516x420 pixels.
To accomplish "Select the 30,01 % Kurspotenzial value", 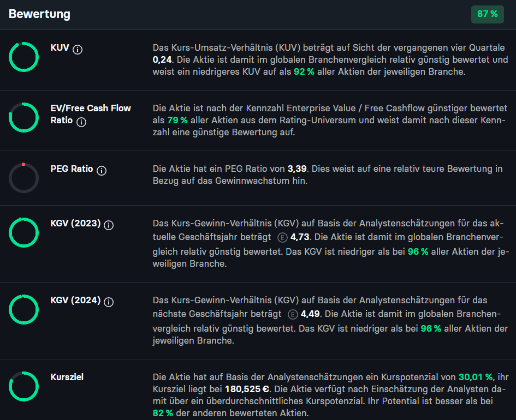I will pos(476,377).
